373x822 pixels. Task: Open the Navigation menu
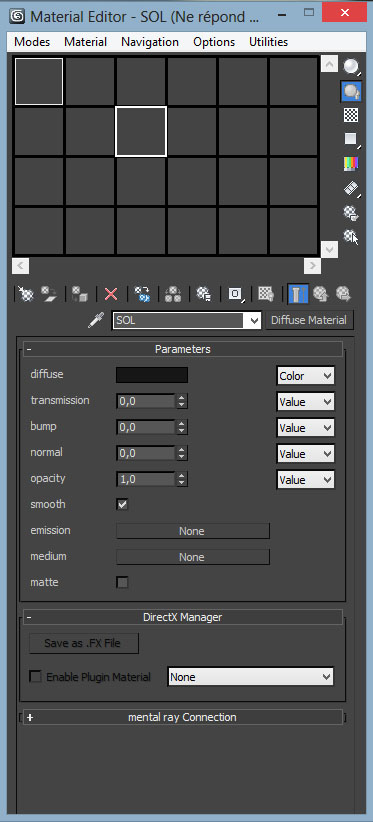click(150, 42)
